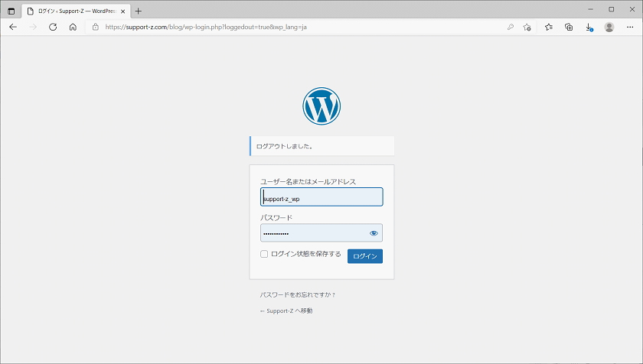Open the user profile avatar
643x364 pixels.
pyautogui.click(x=609, y=27)
